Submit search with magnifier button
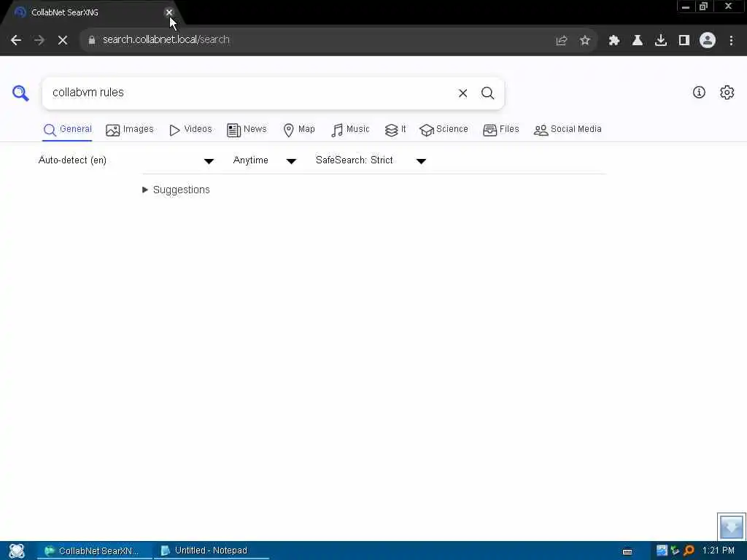The image size is (747, 560). tap(487, 93)
